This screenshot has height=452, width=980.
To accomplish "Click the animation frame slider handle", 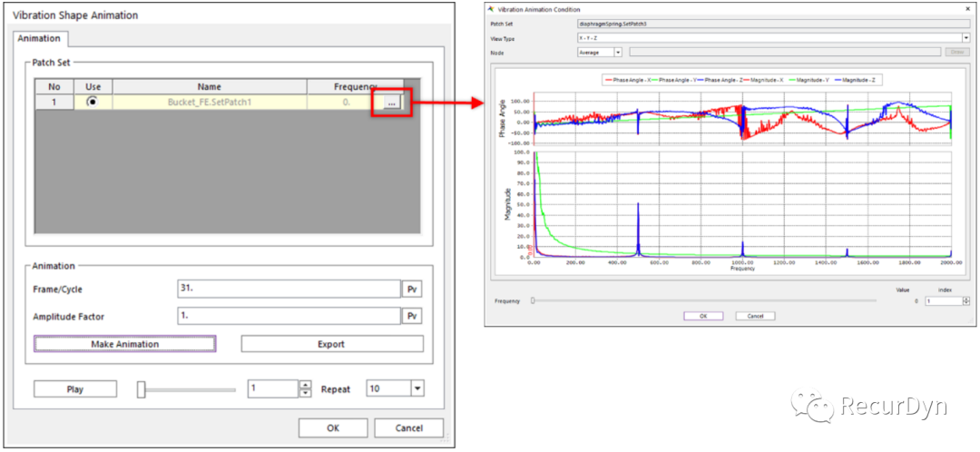I will (142, 388).
